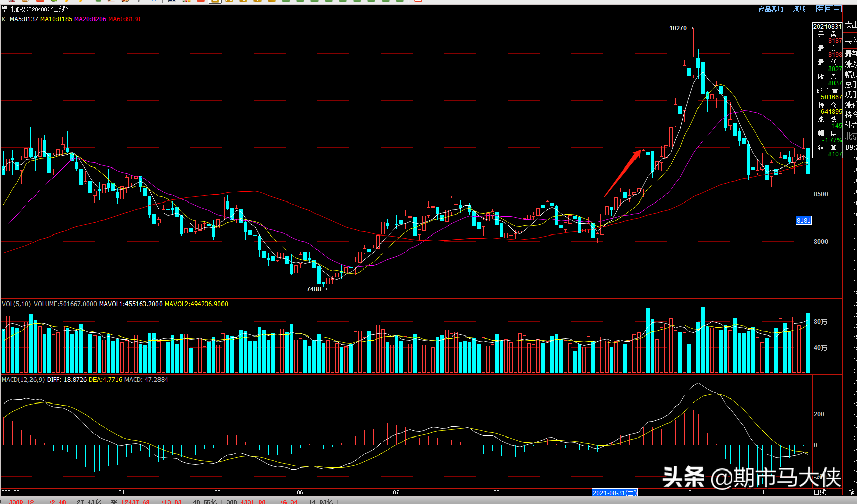Click the 12437.69 index value in the status bar
The image size is (857, 504).
pos(136,501)
